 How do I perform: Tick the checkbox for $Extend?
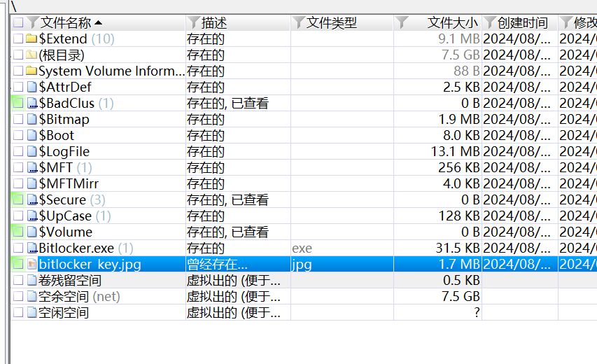pyautogui.click(x=18, y=38)
